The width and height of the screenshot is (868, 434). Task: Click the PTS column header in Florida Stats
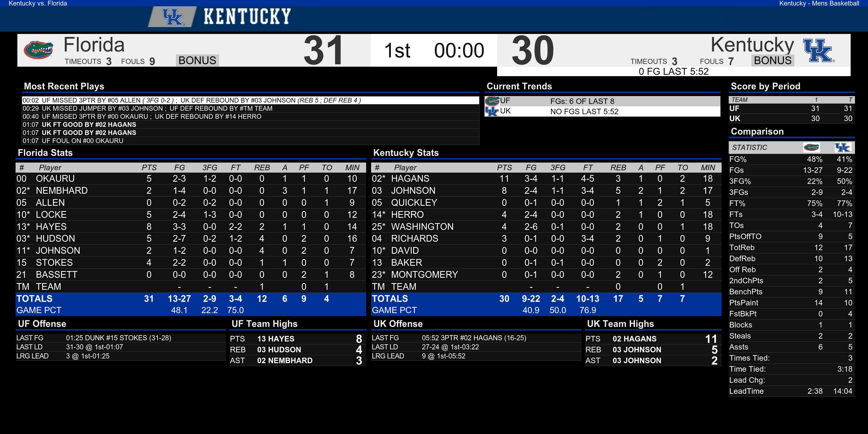[x=149, y=167]
